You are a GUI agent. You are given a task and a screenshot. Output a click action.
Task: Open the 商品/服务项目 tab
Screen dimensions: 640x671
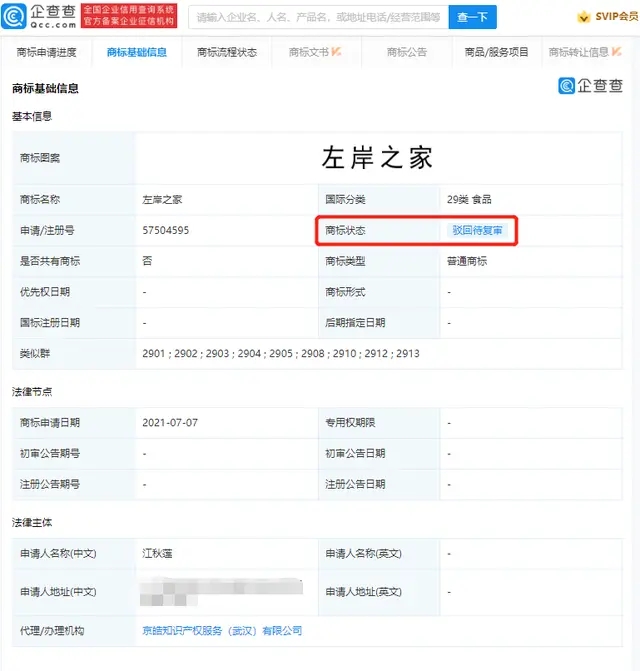[497, 52]
